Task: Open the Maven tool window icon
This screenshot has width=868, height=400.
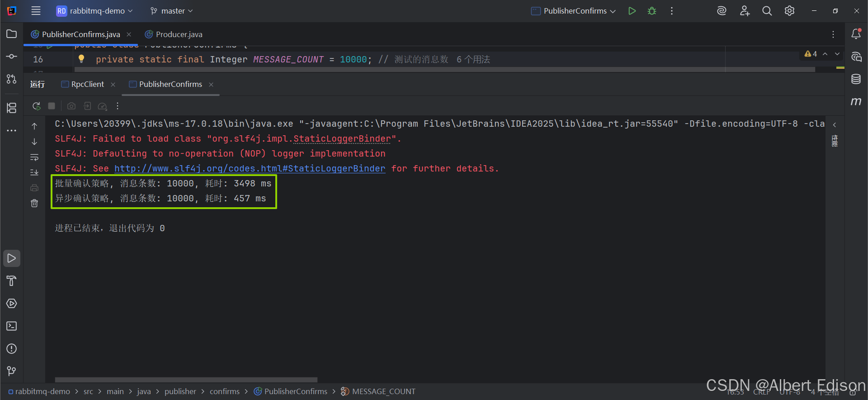Action: pos(856,101)
